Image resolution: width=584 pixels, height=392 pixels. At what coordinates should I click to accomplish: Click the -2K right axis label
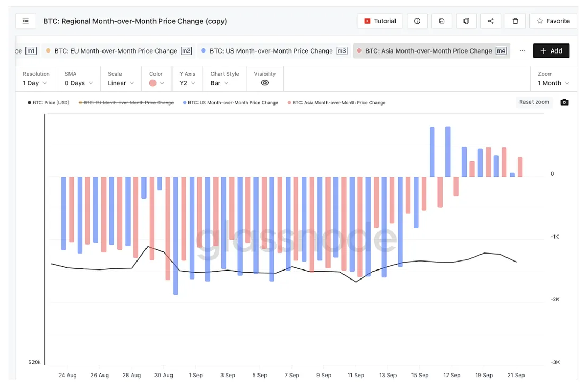pyautogui.click(x=555, y=299)
